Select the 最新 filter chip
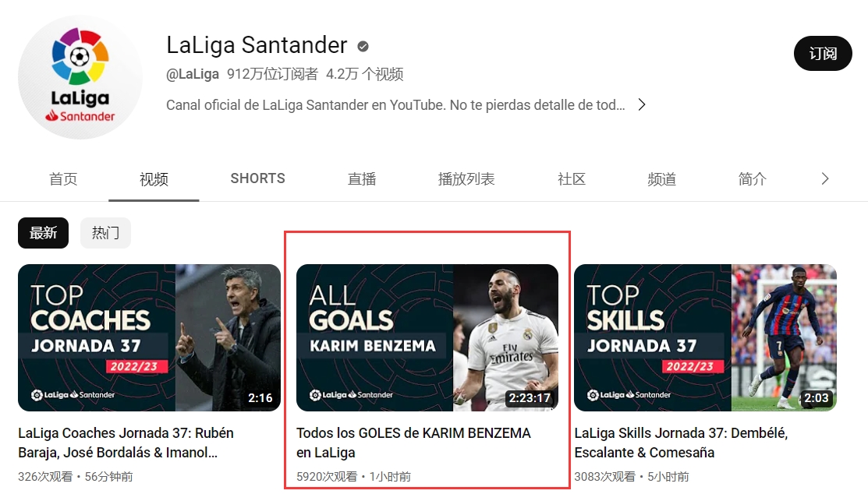The width and height of the screenshot is (868, 494). click(43, 233)
